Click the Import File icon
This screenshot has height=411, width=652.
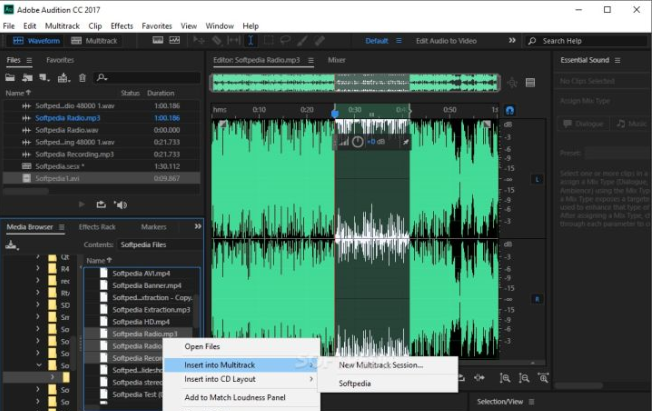pyautogui.click(x=27, y=77)
